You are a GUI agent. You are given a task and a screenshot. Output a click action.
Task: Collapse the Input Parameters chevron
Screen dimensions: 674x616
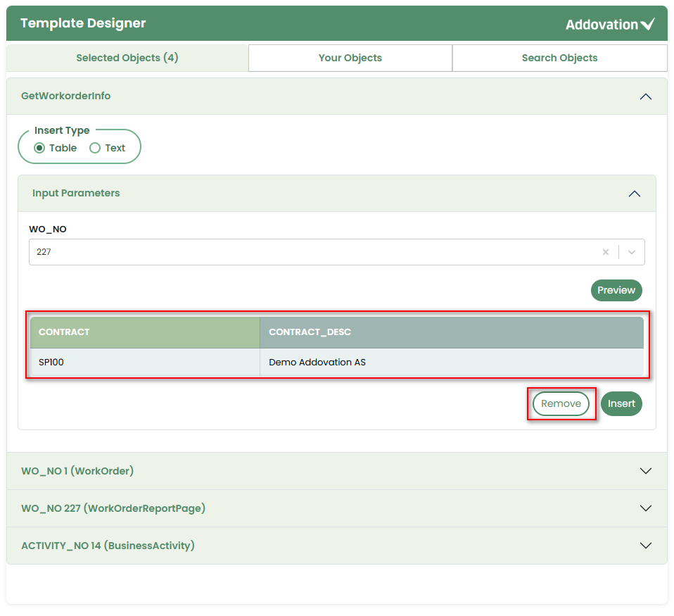coord(634,194)
